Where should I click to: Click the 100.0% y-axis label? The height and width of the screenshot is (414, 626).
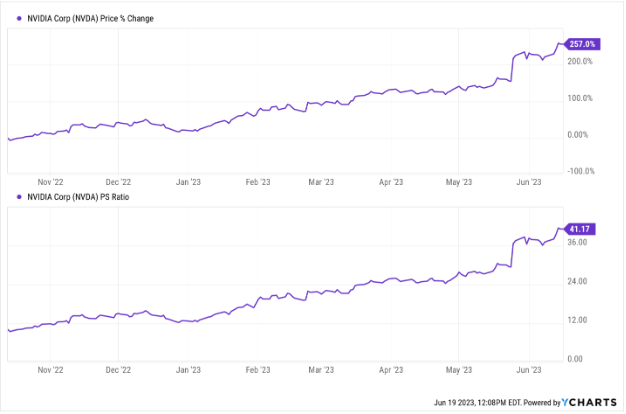[580, 98]
